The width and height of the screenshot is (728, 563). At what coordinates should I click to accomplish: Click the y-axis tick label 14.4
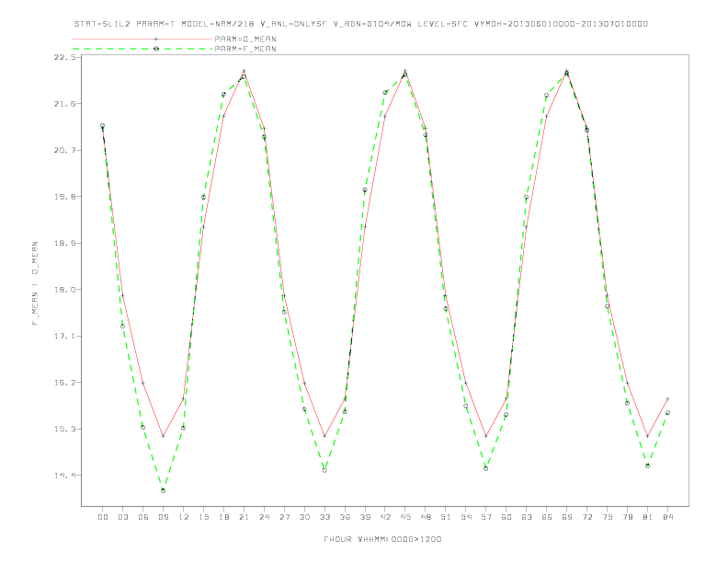coord(64,476)
